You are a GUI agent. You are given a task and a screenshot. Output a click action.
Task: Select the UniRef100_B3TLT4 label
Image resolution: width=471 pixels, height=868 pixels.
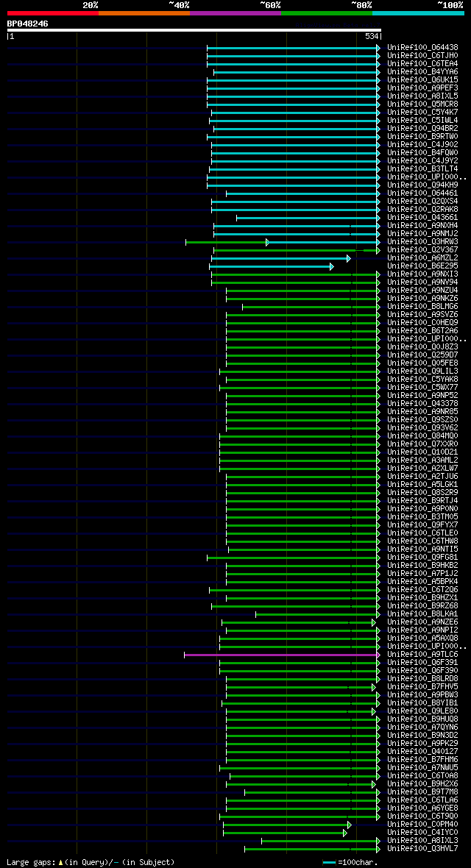point(422,169)
